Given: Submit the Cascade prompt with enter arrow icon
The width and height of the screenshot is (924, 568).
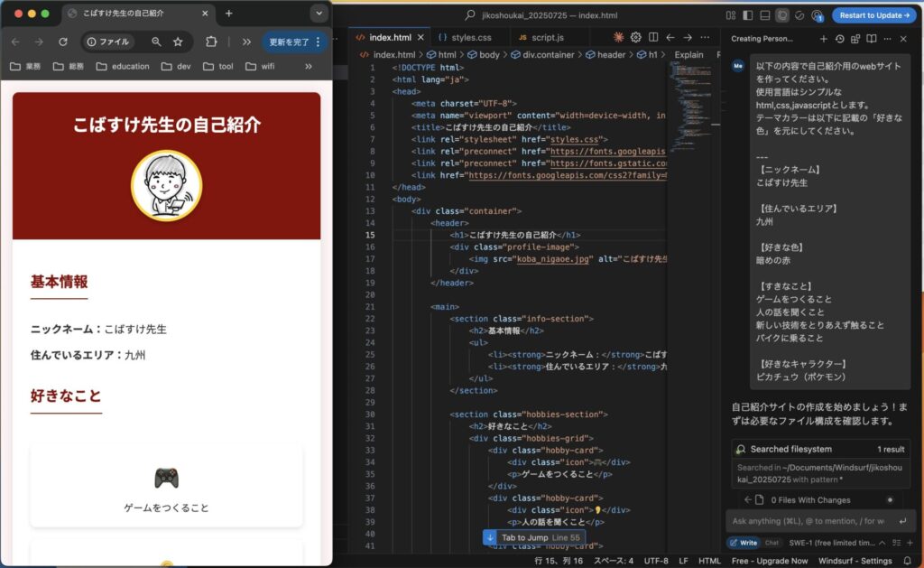Looking at the screenshot, I should 902,521.
